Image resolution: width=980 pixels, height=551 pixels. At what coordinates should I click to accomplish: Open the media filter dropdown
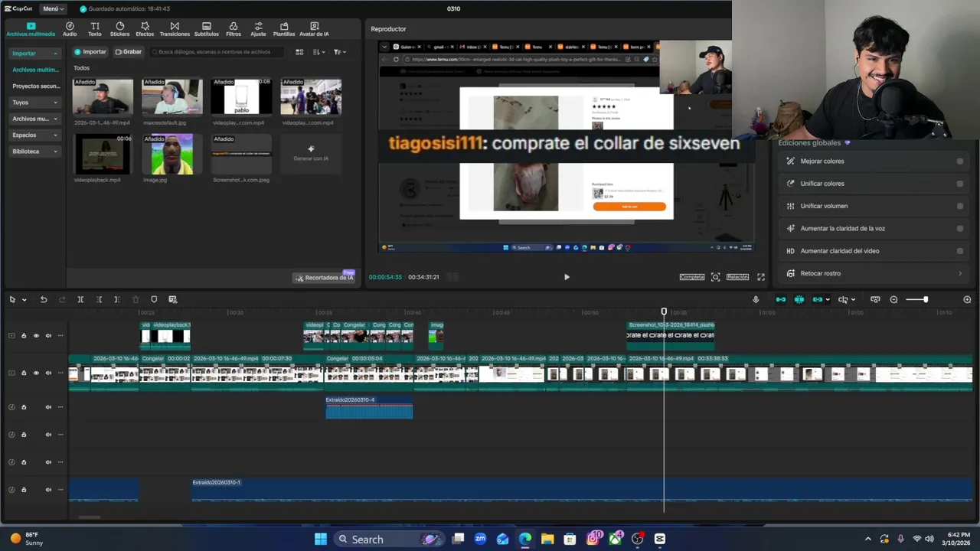coord(339,52)
